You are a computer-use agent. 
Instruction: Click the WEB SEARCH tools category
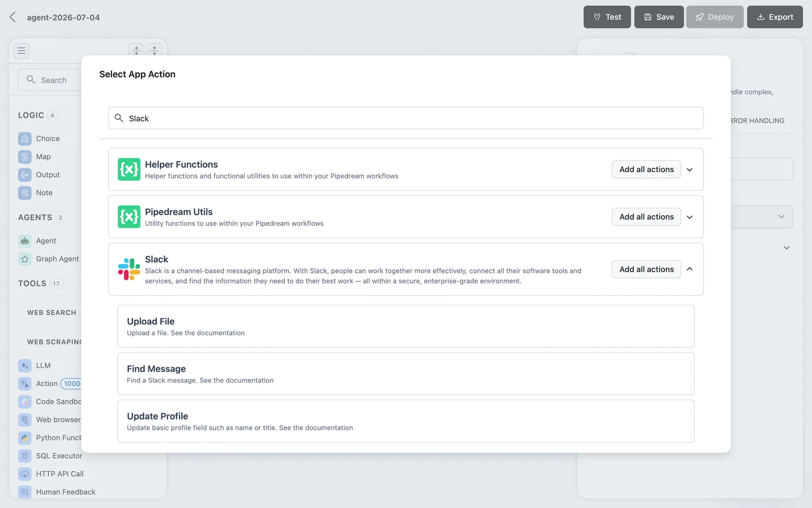click(52, 313)
